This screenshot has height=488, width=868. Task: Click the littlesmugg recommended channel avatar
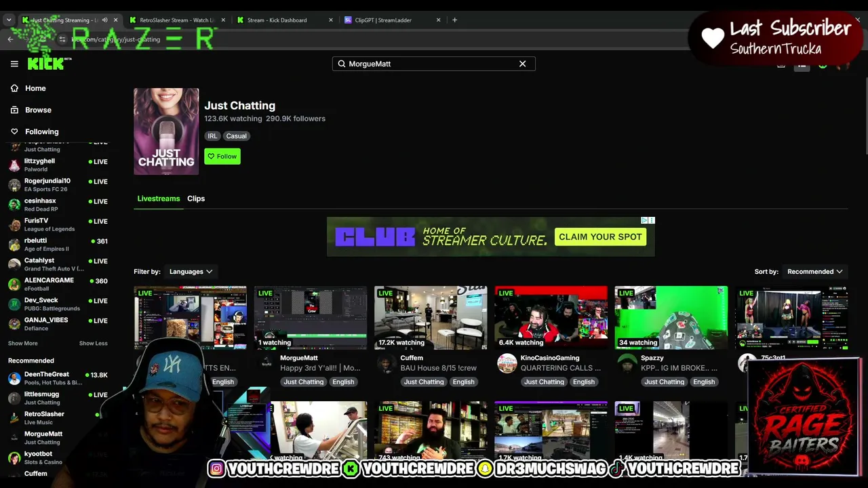point(14,398)
